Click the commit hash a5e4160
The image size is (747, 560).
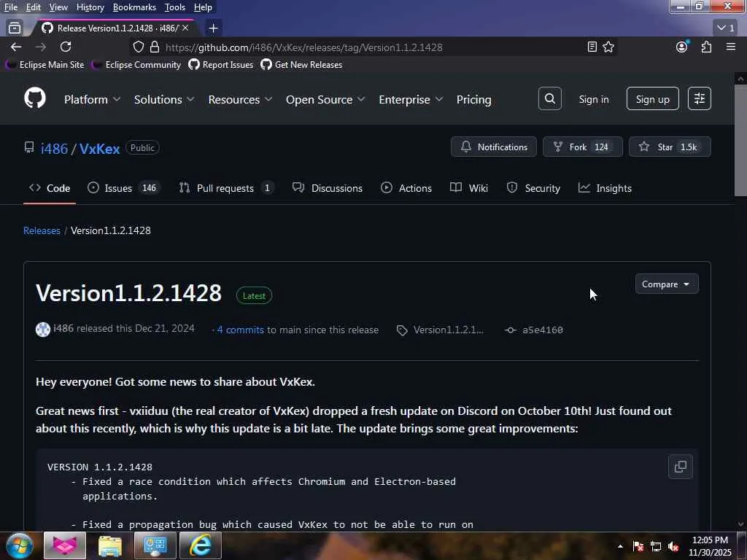click(x=542, y=330)
